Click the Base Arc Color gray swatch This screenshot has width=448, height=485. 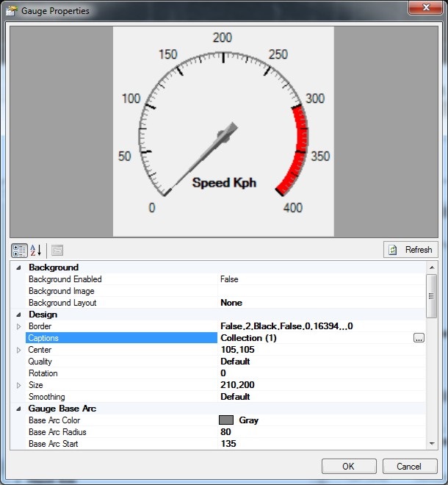click(226, 420)
